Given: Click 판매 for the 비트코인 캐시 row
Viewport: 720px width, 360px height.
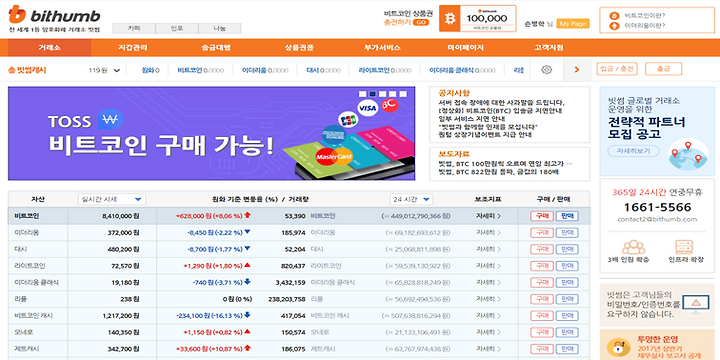Looking at the screenshot, I should pos(567,315).
